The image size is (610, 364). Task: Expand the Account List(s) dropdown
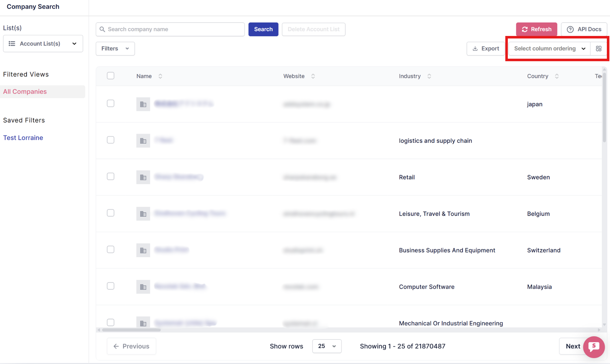click(x=43, y=44)
